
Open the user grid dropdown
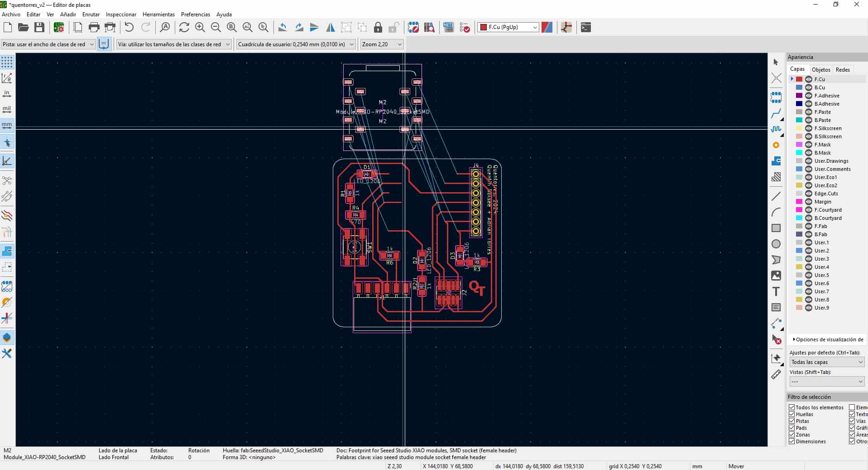pyautogui.click(x=296, y=44)
